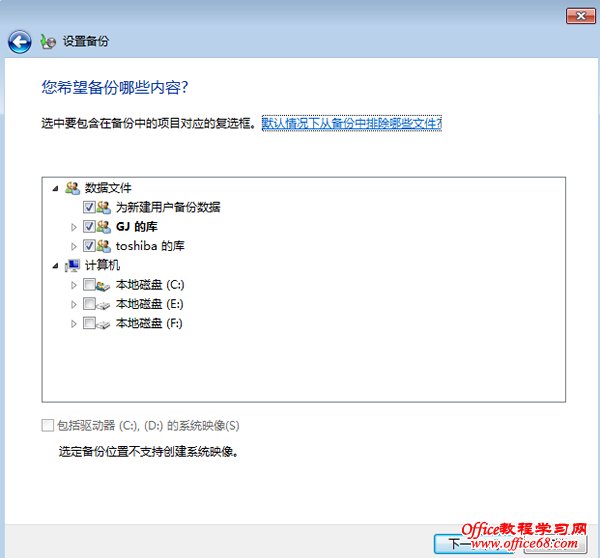Collapse the 数据文件 tree node

pos(56,188)
